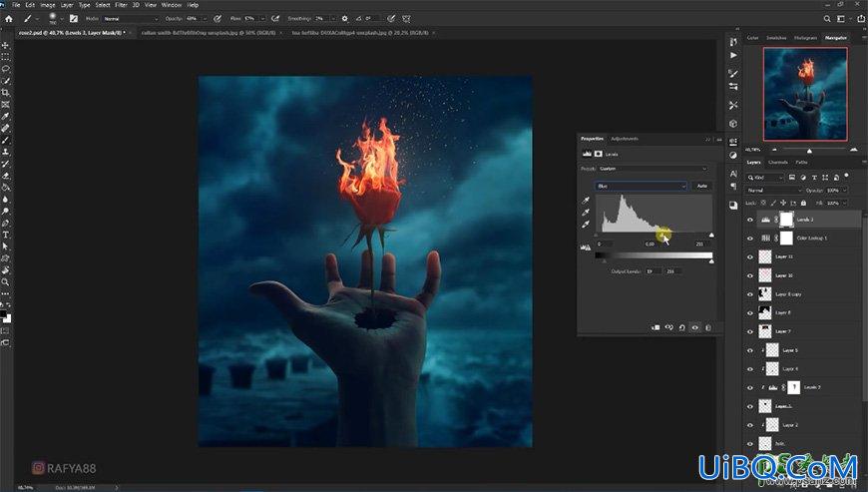Viewport: 868px width, 492px height.
Task: Sample black point with top eyedropper in Levels
Action: point(586,201)
